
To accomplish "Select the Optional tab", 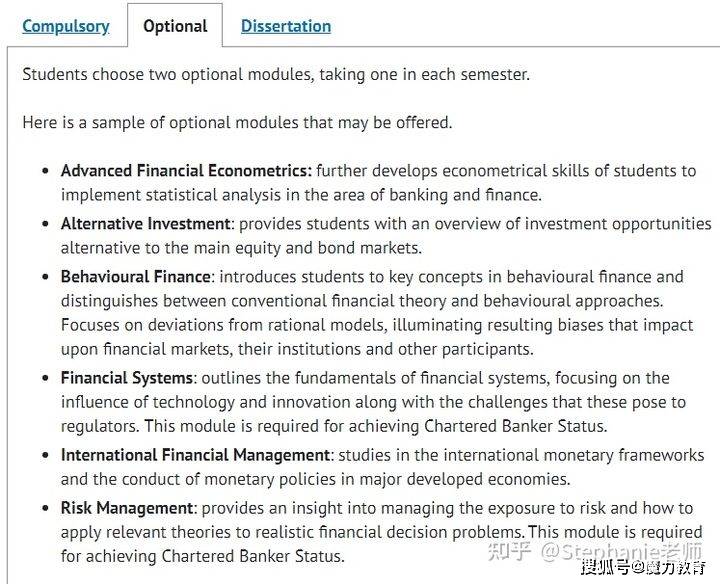I will click(175, 26).
